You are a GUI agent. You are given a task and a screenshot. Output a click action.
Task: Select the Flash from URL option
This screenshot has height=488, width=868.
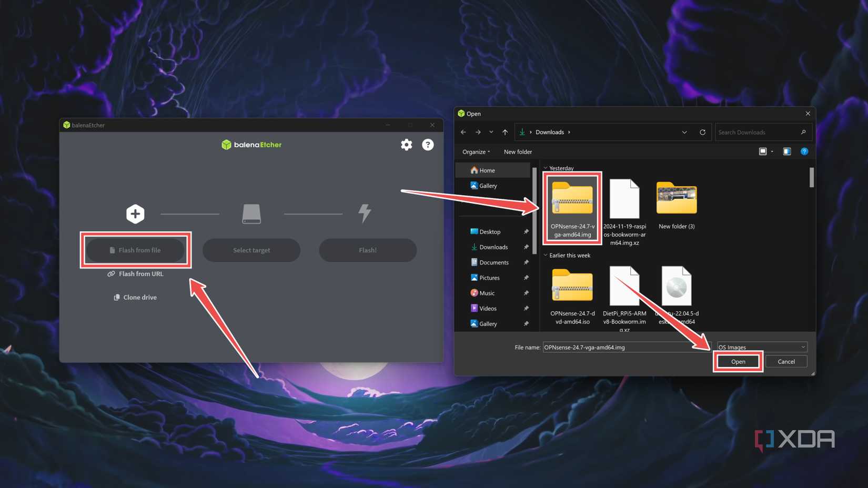pyautogui.click(x=135, y=274)
